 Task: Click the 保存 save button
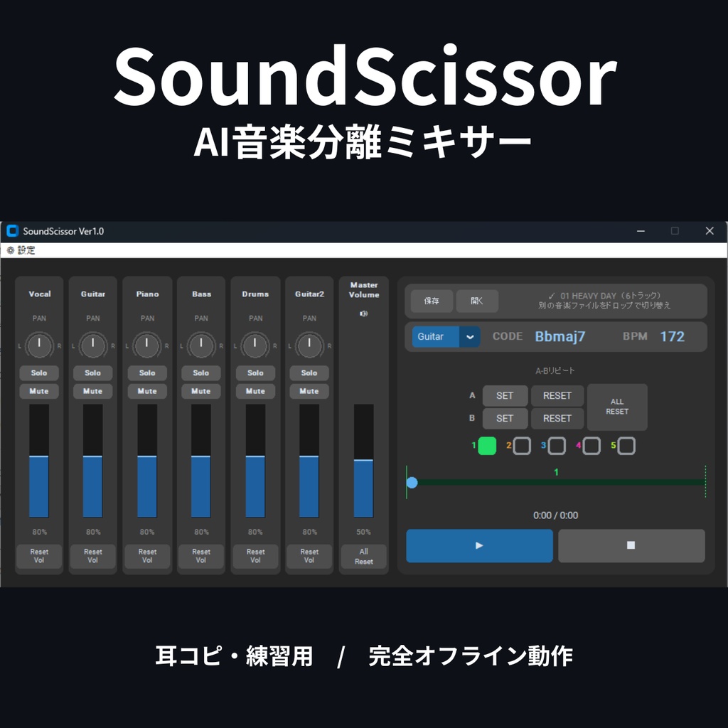(432, 301)
